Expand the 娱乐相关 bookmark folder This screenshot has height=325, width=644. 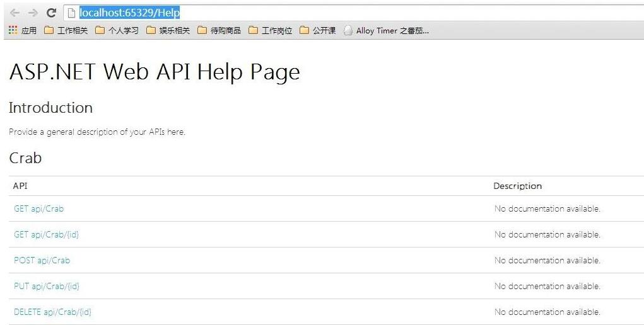tap(168, 31)
